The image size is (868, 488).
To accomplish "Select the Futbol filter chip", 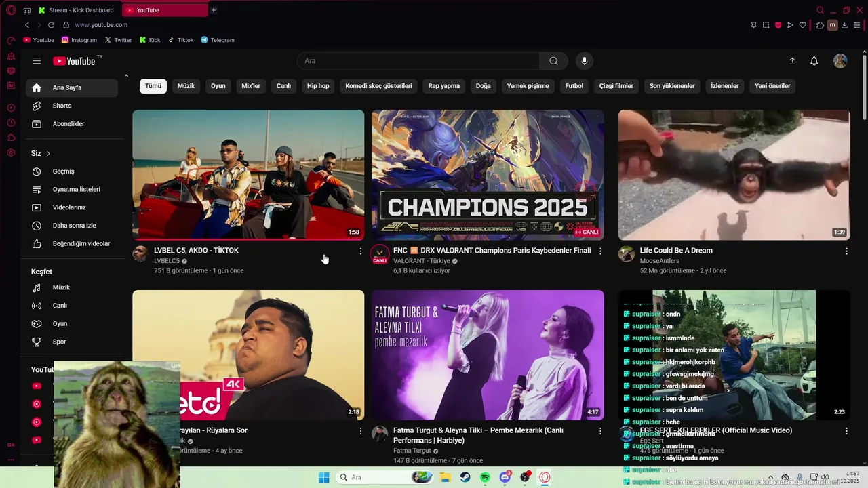I will 574,86.
